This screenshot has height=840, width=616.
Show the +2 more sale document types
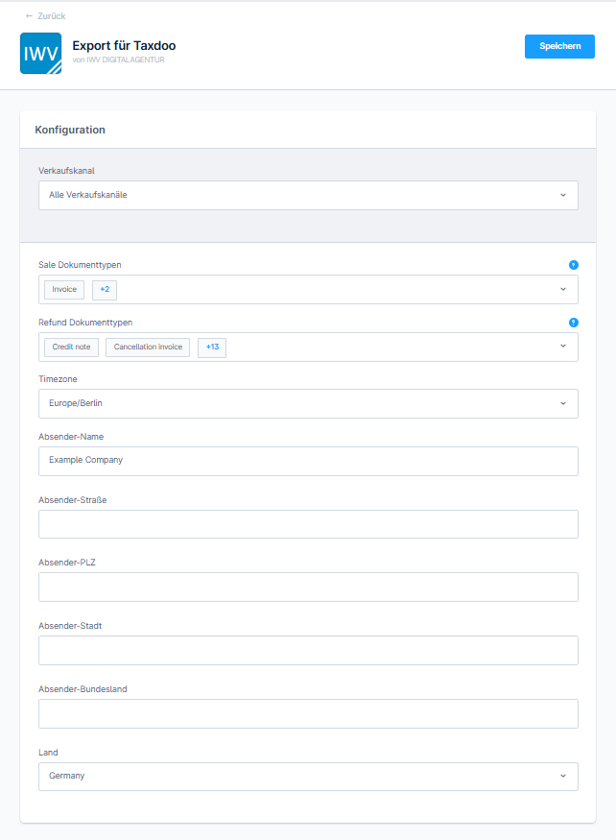tap(105, 289)
